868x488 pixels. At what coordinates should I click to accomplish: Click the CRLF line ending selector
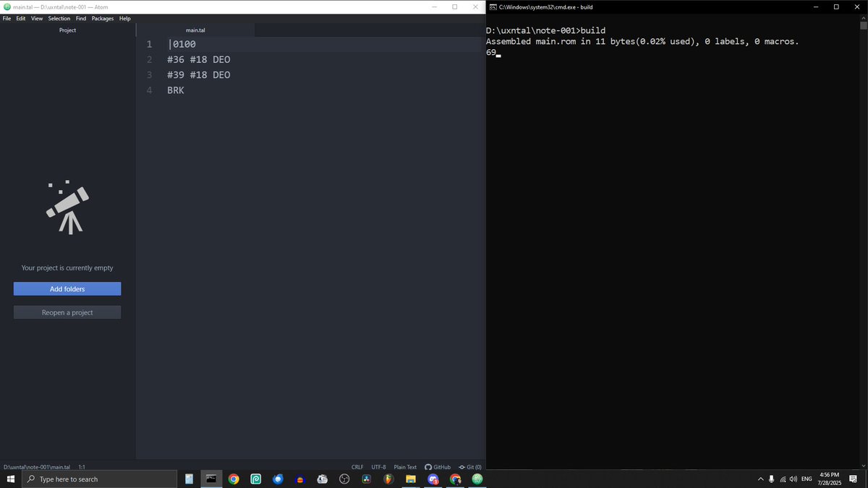coord(357,467)
